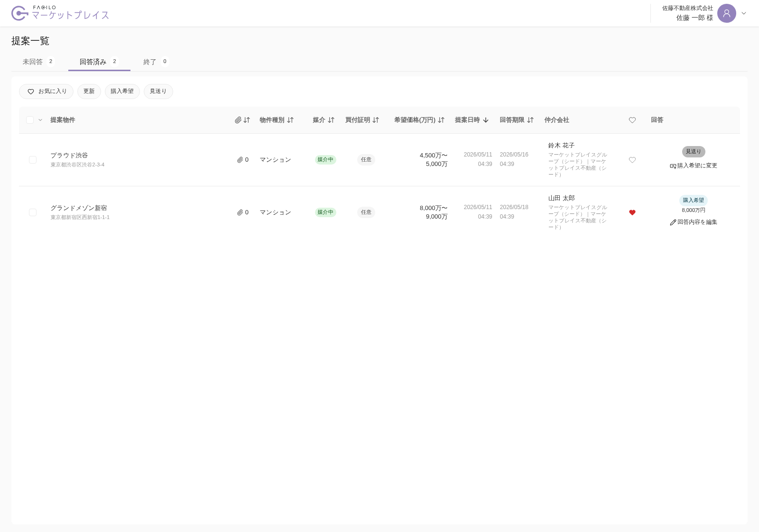Screen dimensions: 759x532
Task: Unfavorite the グランドメゾン新宿 red heart
Action: tap(632, 212)
